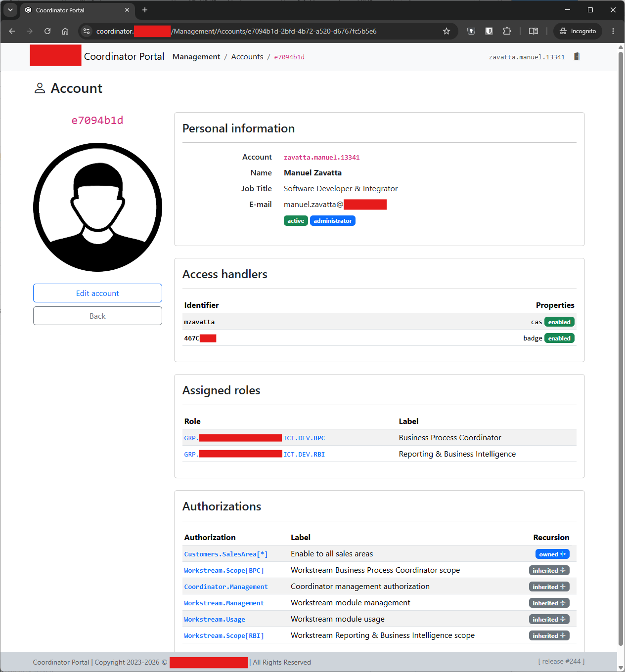Open Workstream.Management authorization link

224,603
